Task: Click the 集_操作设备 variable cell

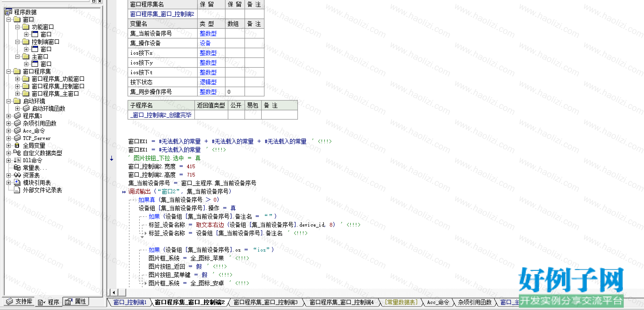Action: (x=162, y=43)
